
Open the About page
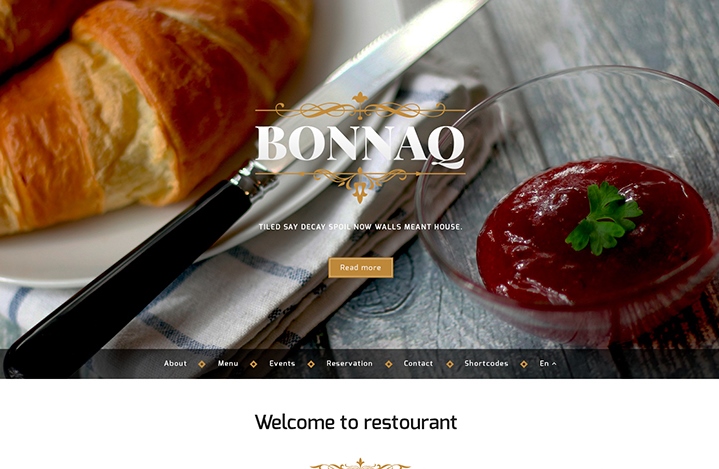tap(175, 363)
